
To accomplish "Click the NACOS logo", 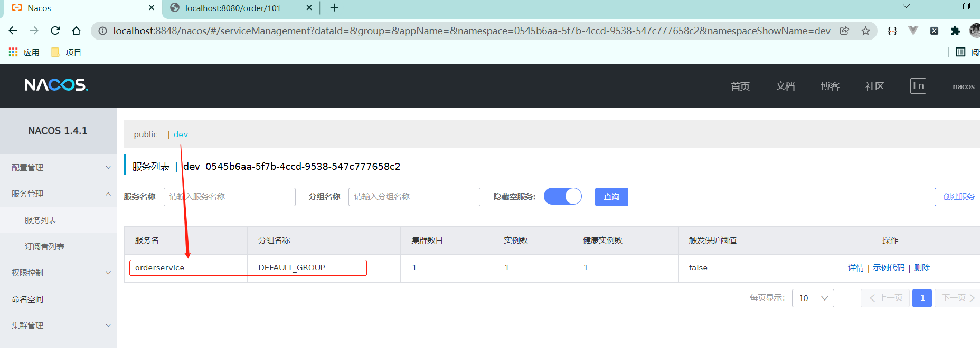I will 56,85.
